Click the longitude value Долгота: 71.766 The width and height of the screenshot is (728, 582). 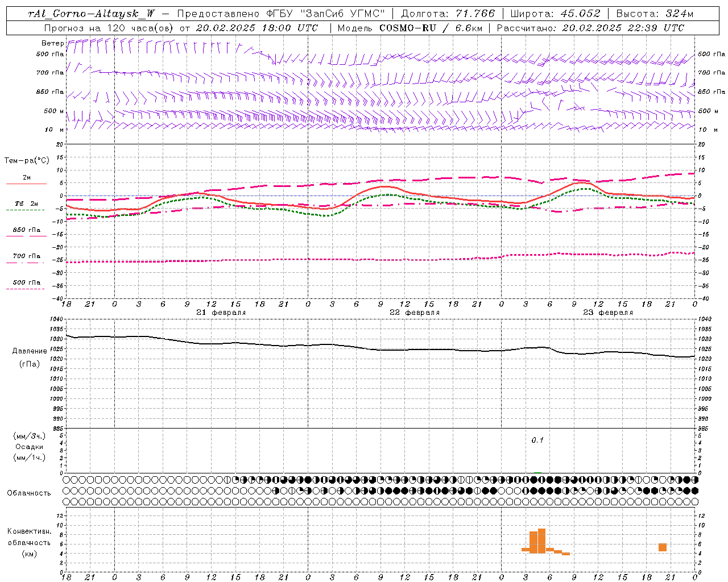(x=448, y=14)
